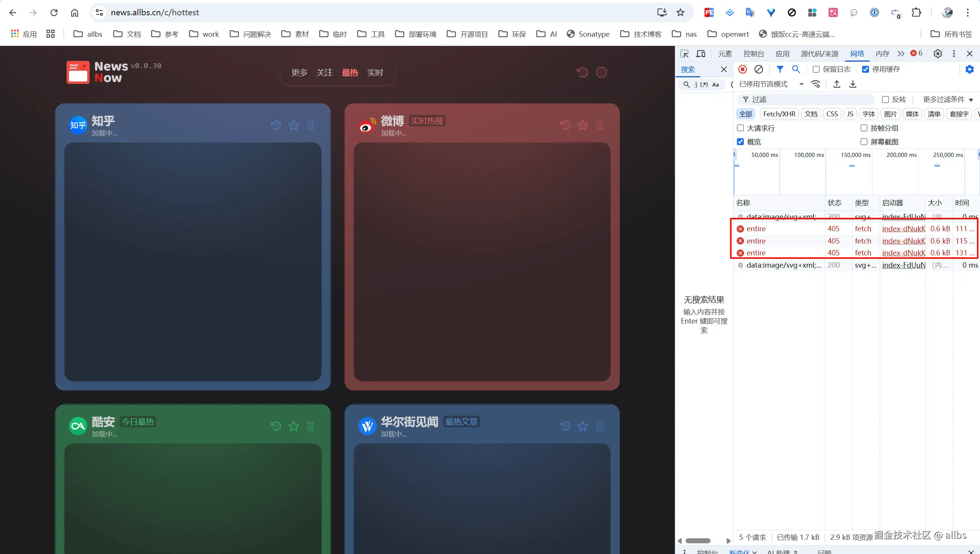
Task: Expand more DevTools tabs chevron
Action: [901, 54]
